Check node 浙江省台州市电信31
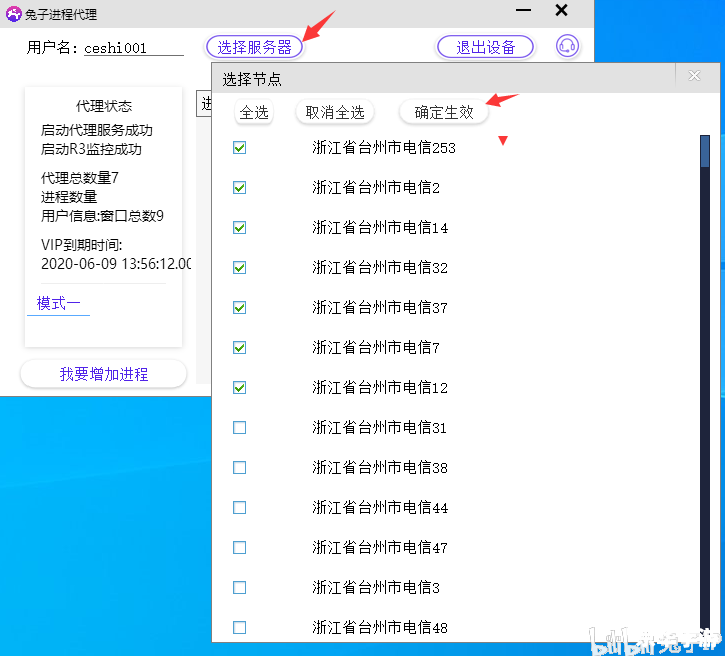The width and height of the screenshot is (725, 656). (240, 428)
